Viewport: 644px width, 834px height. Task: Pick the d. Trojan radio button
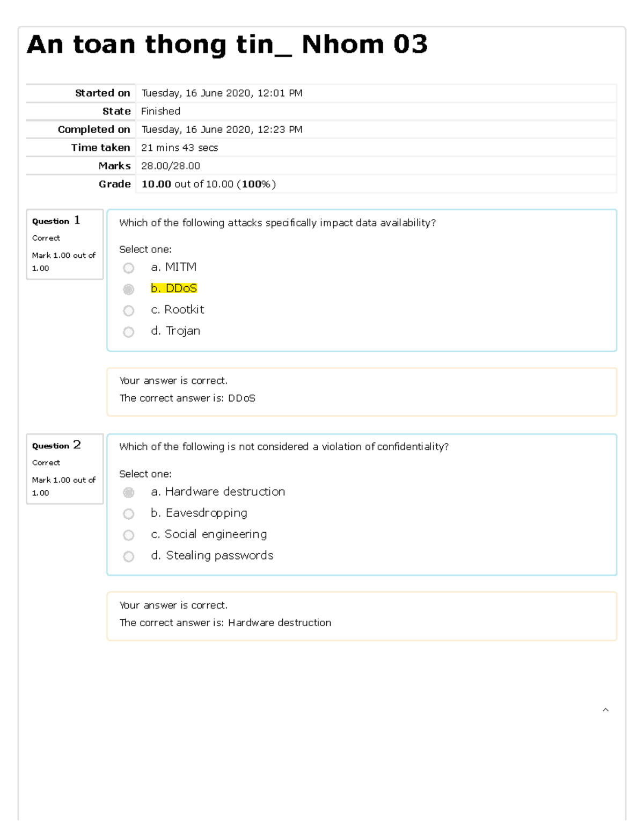[x=128, y=332]
